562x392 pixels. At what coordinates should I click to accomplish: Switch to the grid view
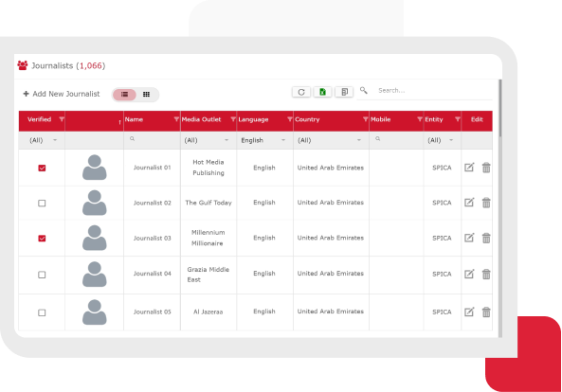pyautogui.click(x=146, y=95)
